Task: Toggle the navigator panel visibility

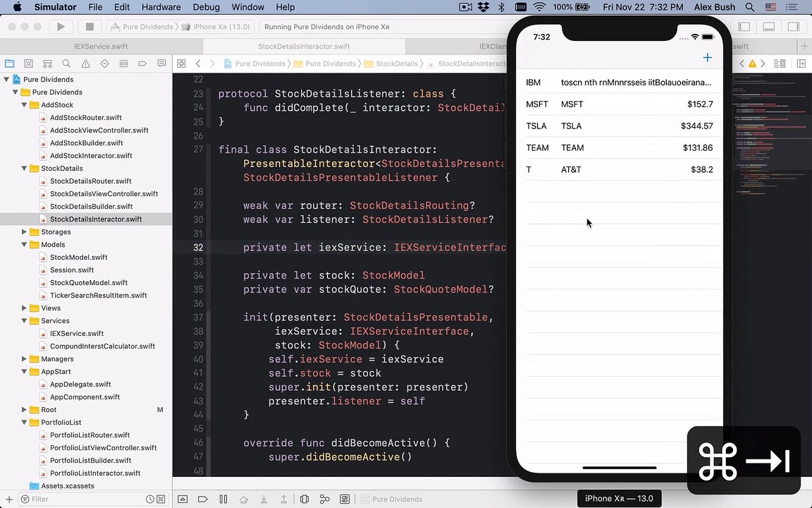Action: point(744,26)
